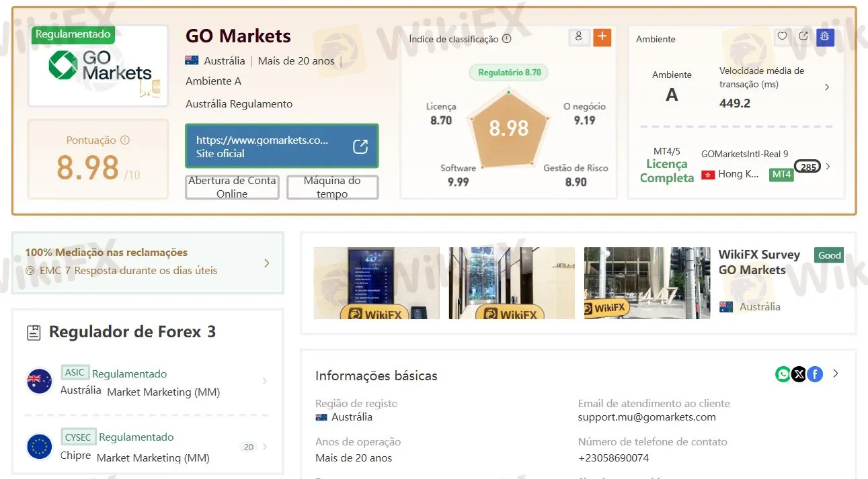The image size is (868, 479).
Task: Click the external link icon on Site oficial
Action: pos(360,146)
